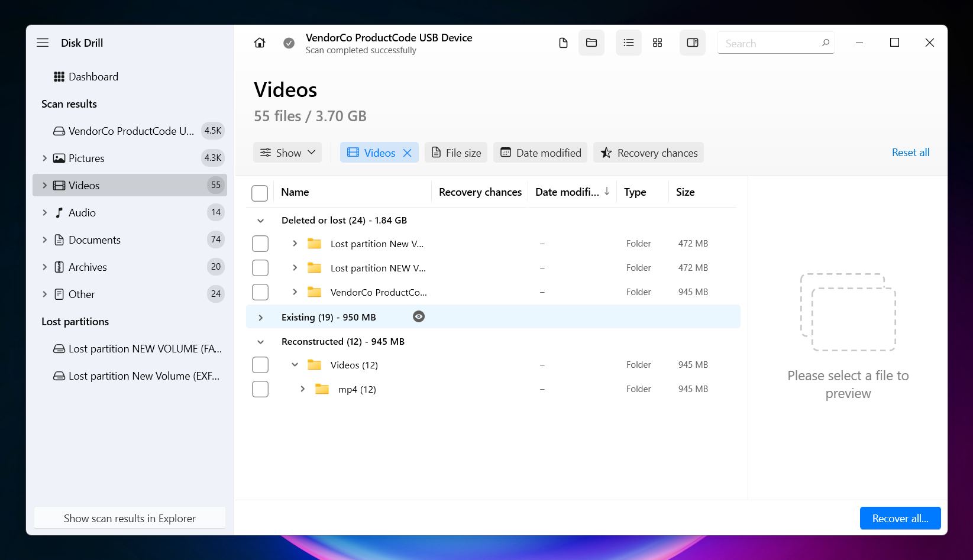Sort by Name column header

[295, 192]
